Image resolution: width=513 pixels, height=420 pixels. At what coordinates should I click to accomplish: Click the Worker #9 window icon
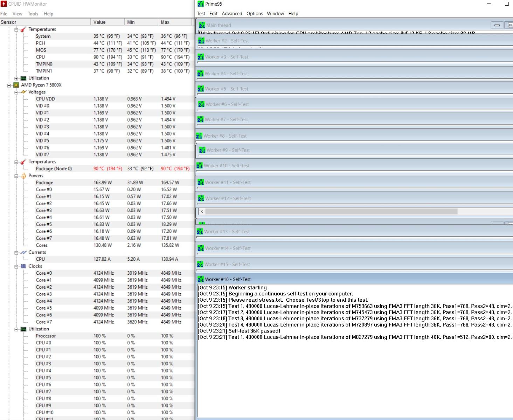(x=202, y=150)
